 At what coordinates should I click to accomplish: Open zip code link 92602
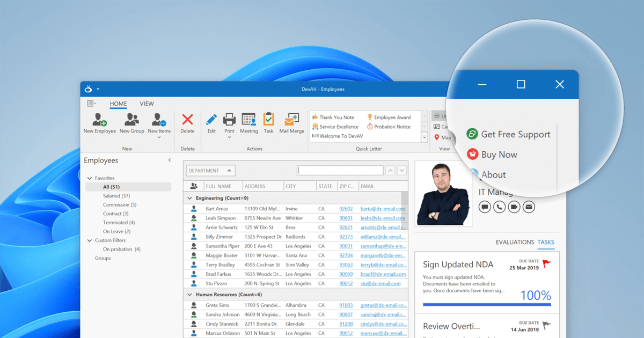[x=346, y=209]
